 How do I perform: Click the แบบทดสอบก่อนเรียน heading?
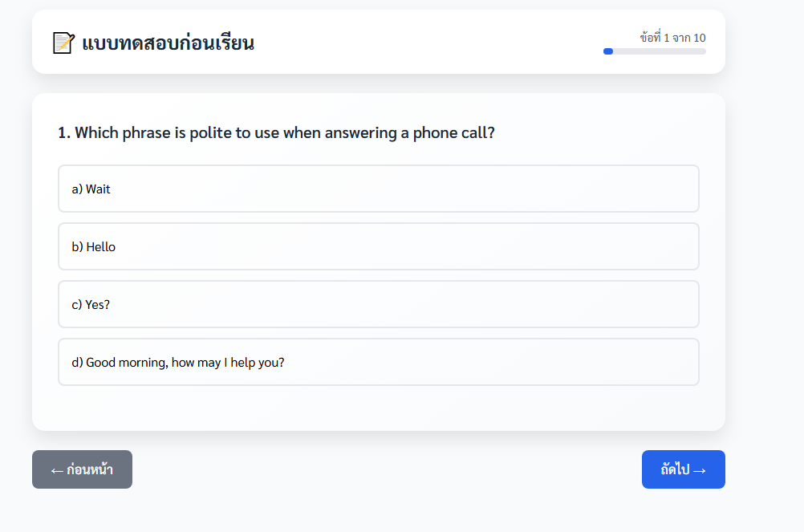click(x=169, y=43)
